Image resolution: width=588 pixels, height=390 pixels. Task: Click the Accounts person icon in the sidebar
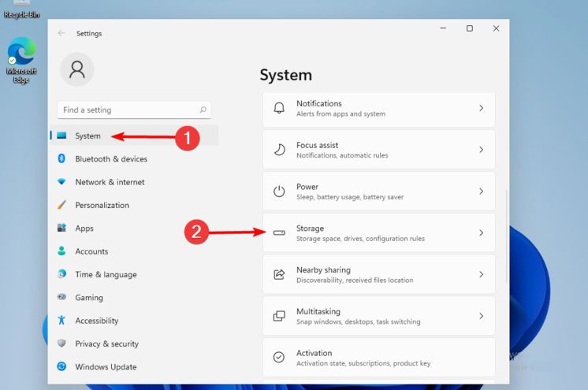[x=61, y=251]
